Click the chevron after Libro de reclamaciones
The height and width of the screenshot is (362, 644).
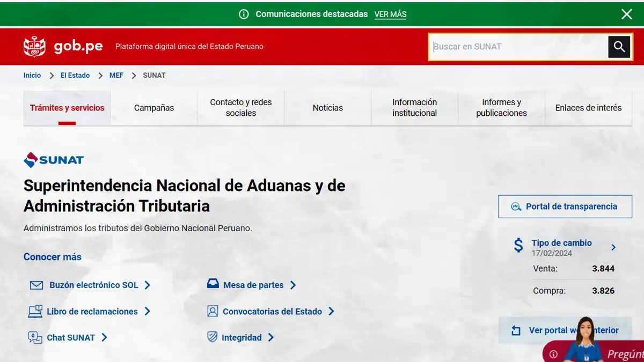click(148, 312)
